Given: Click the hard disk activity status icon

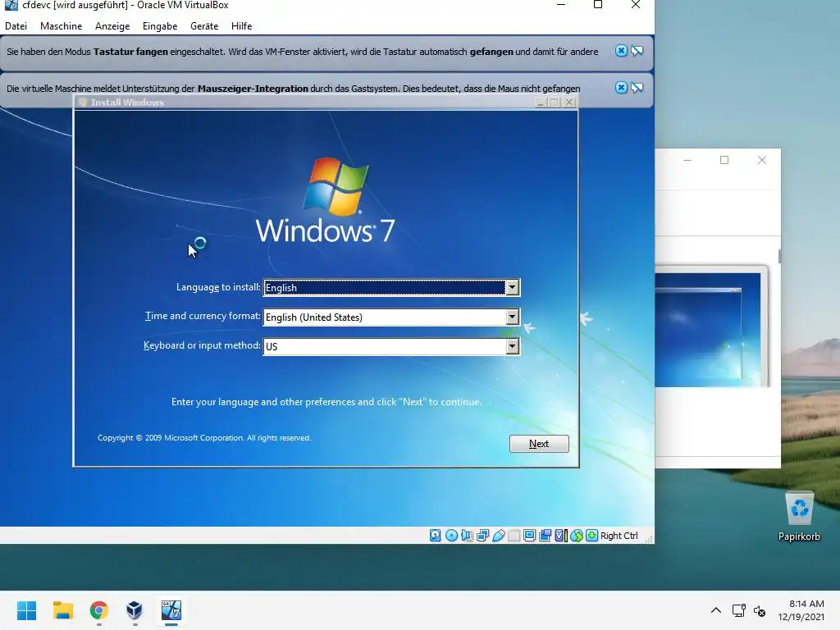Looking at the screenshot, I should click(x=436, y=535).
